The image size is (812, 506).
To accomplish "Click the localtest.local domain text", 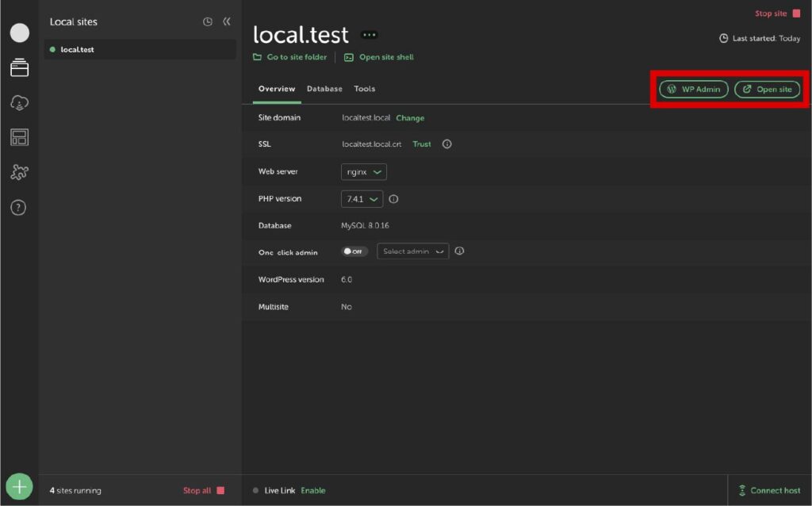I will coord(366,118).
